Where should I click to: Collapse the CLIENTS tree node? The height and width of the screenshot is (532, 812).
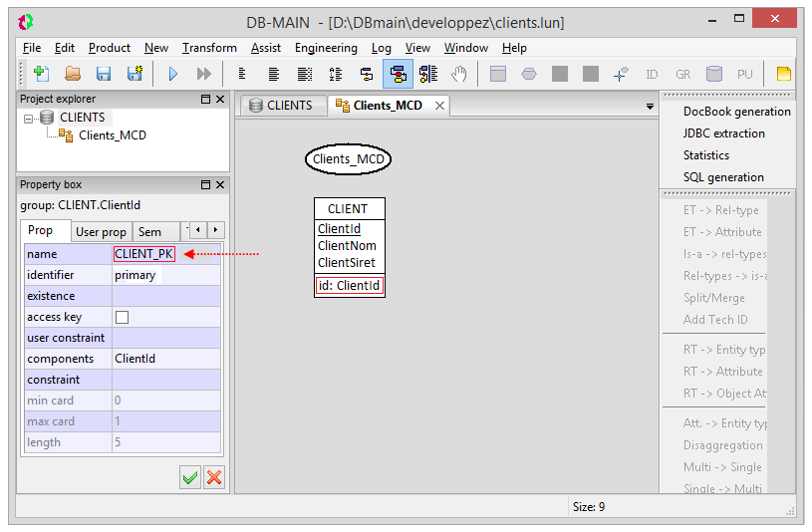[x=30, y=119]
